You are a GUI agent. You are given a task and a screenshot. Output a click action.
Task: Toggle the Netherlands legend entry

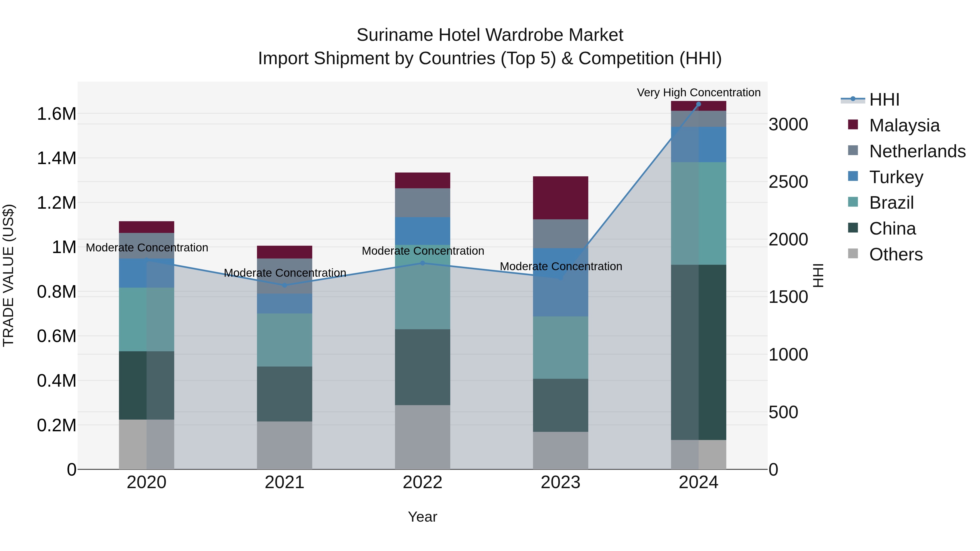pos(906,151)
